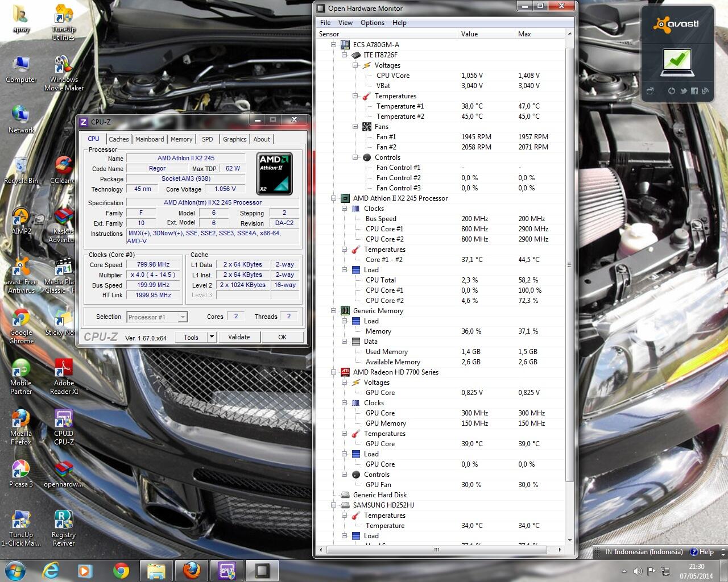Collapse the AMD Athlon II X2 245 Processor node
The width and height of the screenshot is (728, 582).
pos(334,198)
